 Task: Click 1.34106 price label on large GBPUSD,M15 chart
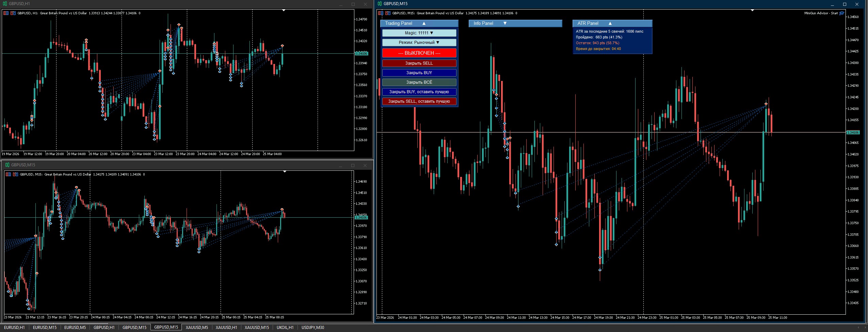pos(853,132)
